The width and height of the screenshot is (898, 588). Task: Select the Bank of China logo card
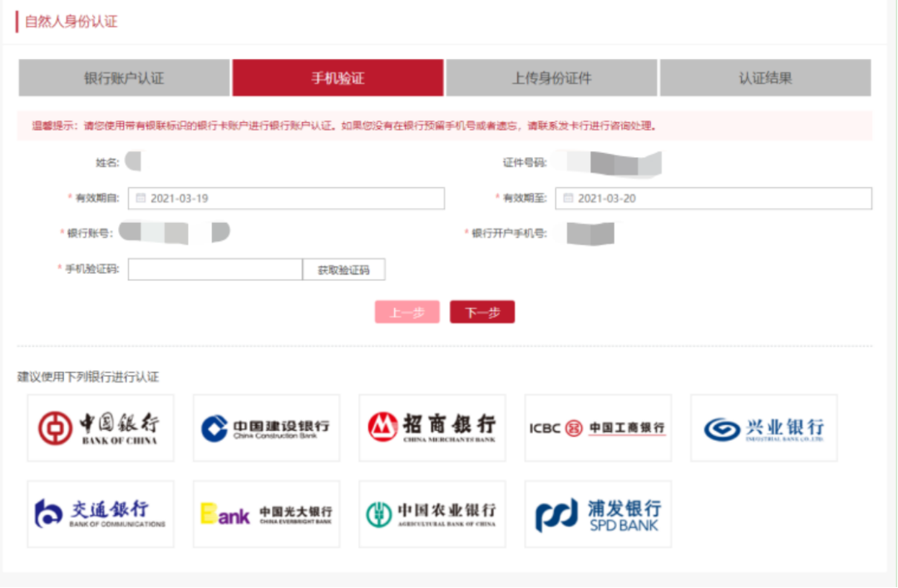point(101,428)
